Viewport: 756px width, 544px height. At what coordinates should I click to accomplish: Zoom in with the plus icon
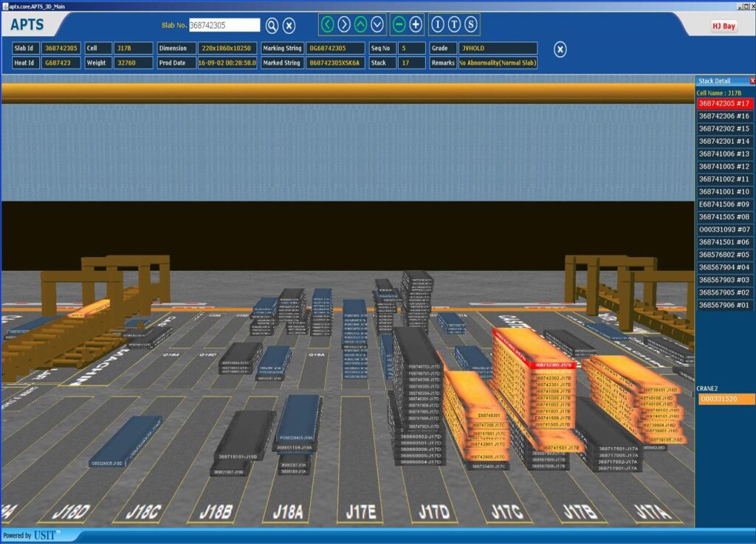coord(416,24)
